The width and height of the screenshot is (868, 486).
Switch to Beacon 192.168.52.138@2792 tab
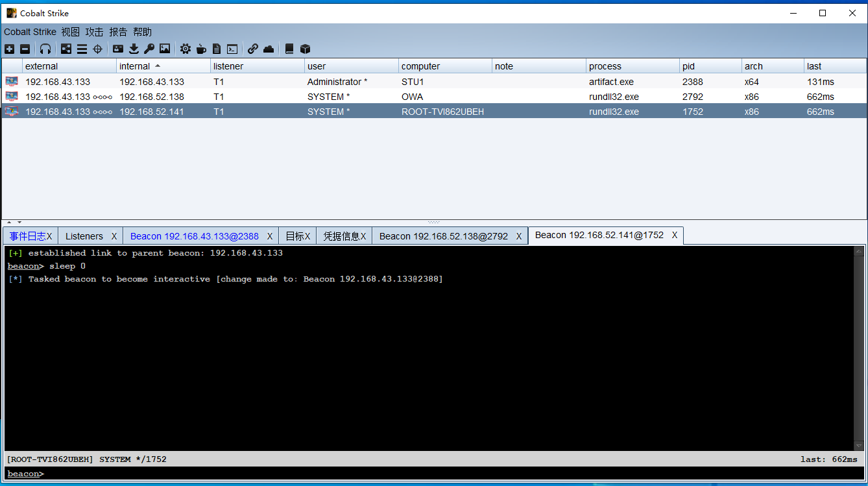[x=444, y=236]
